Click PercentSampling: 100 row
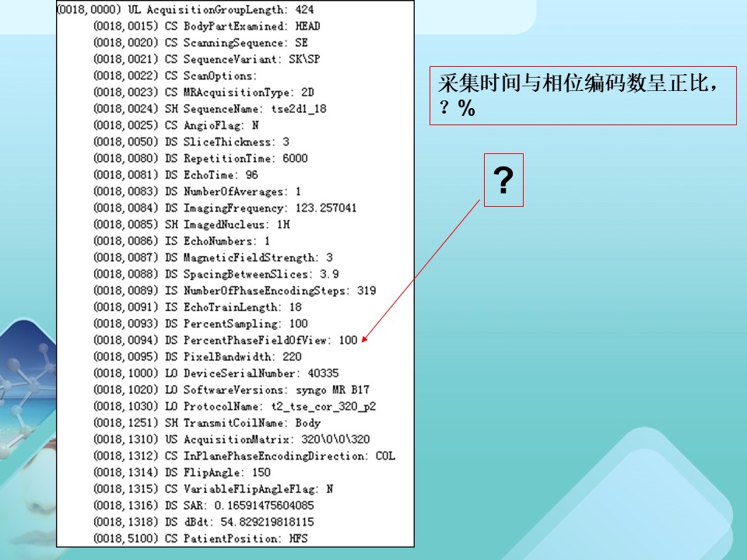Image resolution: width=747 pixels, height=560 pixels. pyautogui.click(x=201, y=324)
